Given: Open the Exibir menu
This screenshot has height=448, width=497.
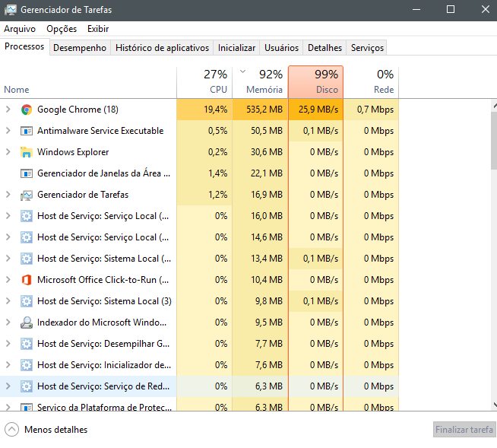Looking at the screenshot, I should point(98,29).
